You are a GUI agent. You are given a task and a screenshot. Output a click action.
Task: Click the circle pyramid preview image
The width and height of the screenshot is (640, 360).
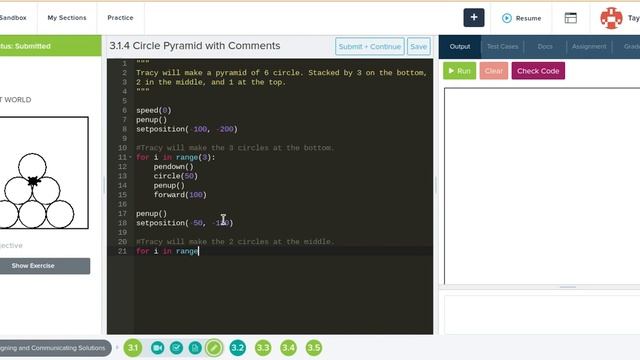pos(44,173)
